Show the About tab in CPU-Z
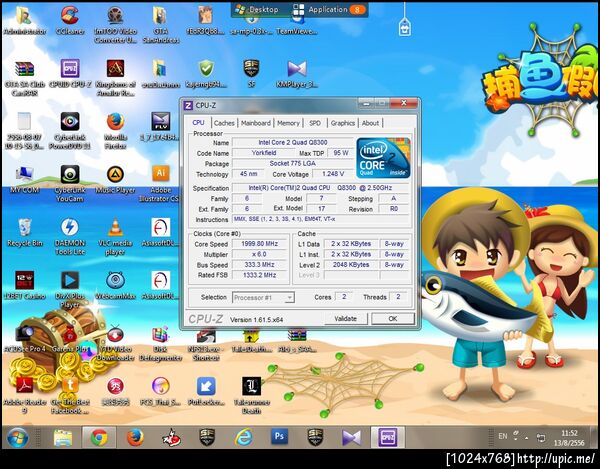 370,123
